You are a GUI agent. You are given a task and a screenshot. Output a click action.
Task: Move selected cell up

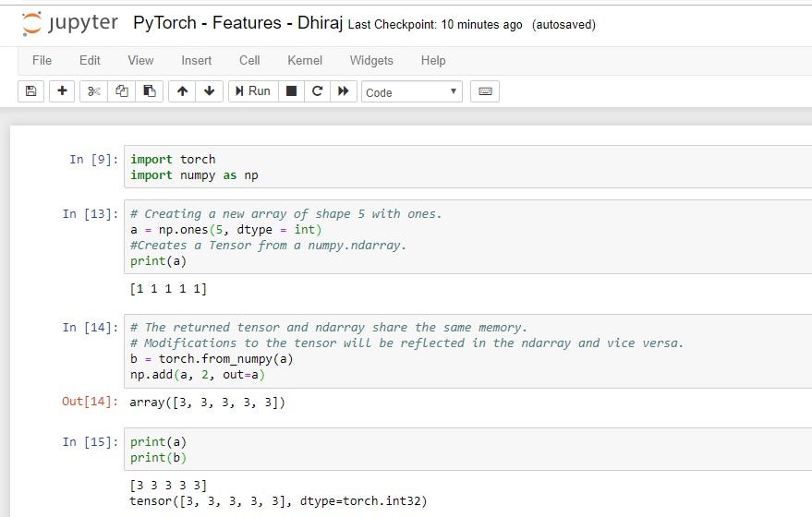pos(182,91)
